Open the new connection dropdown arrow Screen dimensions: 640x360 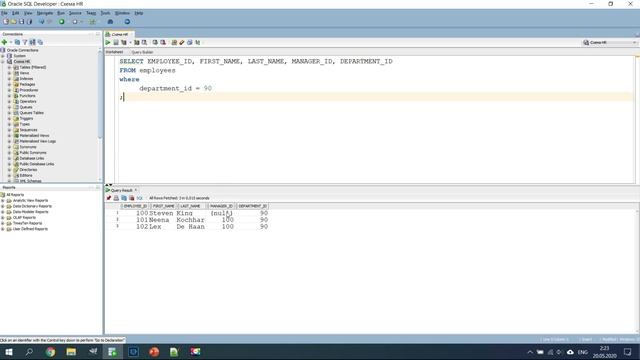point(11,42)
